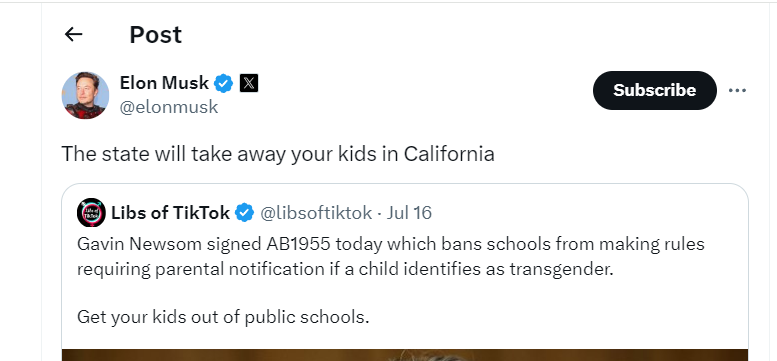Viewport: 777px width, 361px height.
Task: Open the quoted post about AB1955
Action: pyautogui.click(x=405, y=272)
